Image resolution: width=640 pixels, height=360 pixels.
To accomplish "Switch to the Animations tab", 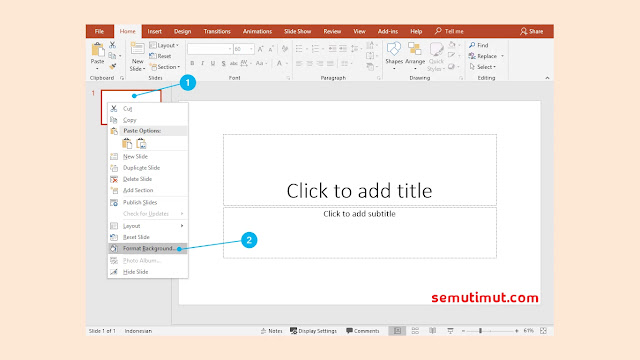I will 257,31.
